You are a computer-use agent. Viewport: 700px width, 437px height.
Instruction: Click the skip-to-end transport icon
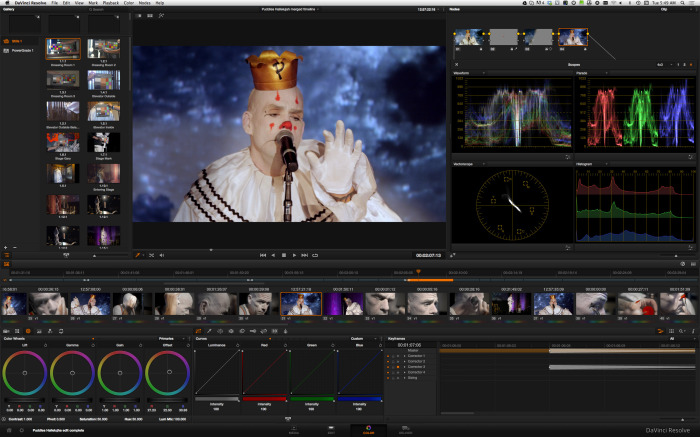coord(305,255)
